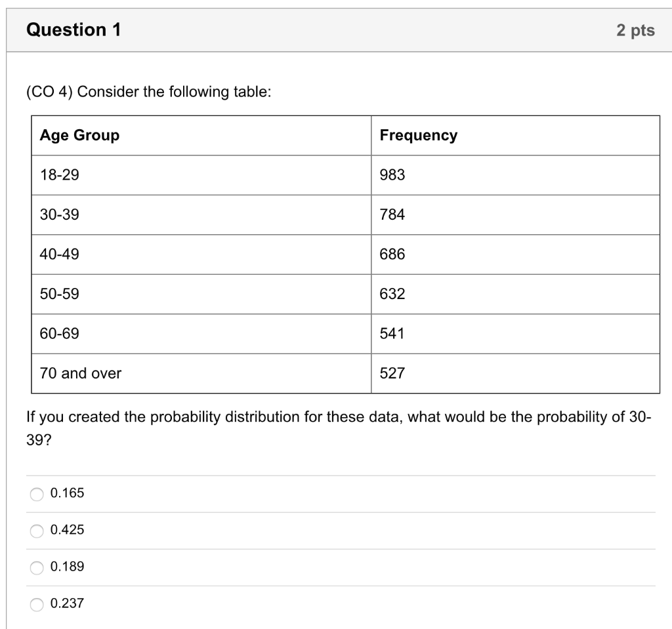This screenshot has width=672, height=629.
Task: Select the 0.165 radio button
Action: click(37, 494)
